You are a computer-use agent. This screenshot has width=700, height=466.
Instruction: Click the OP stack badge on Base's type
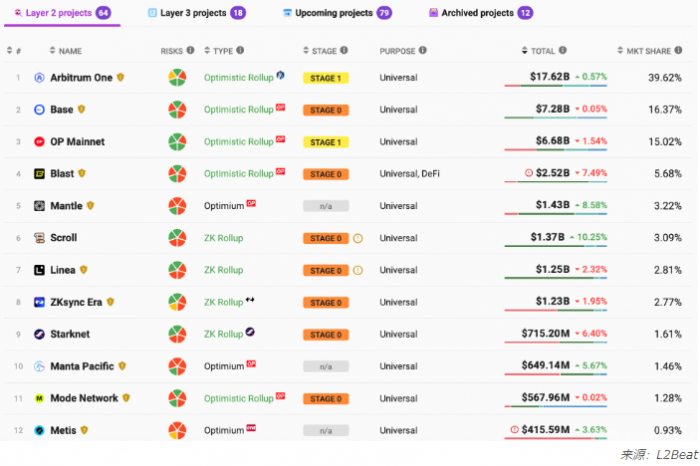[280, 107]
